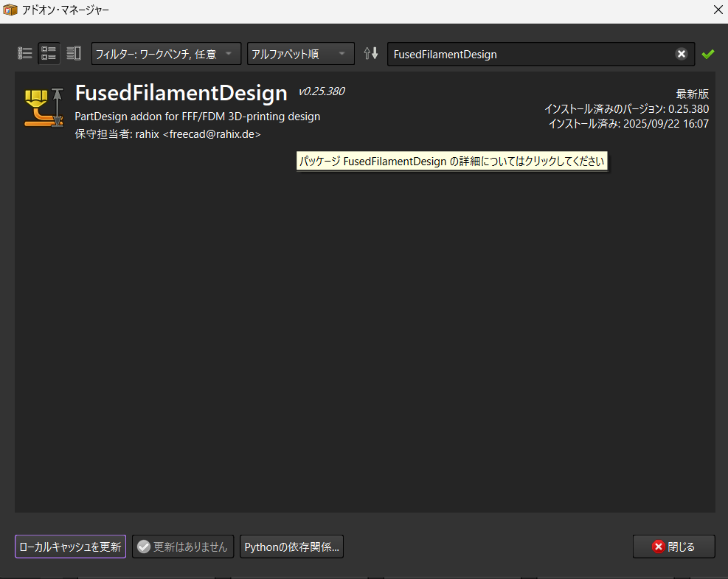
Task: Click the Addon Manager title bar icon
Action: (x=10, y=10)
